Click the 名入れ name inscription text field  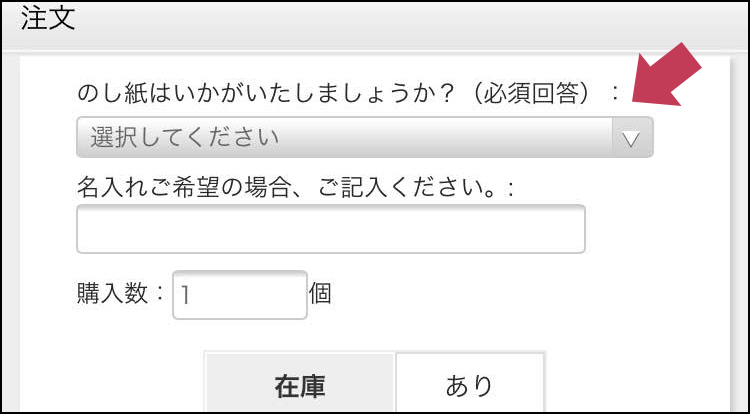click(330, 229)
